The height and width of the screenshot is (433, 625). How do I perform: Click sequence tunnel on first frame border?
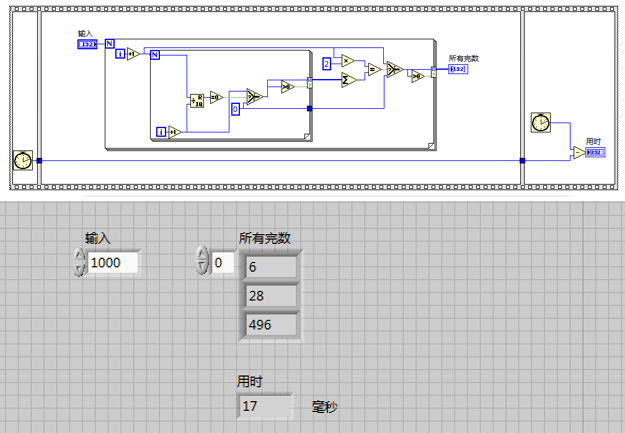[39, 161]
